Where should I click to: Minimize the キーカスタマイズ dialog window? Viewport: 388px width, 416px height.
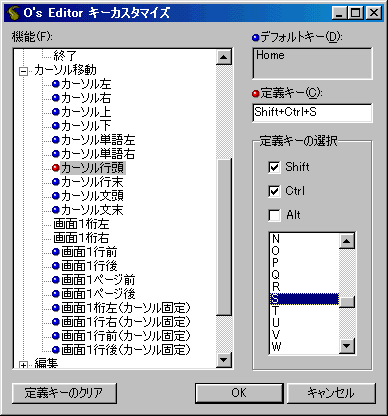[340, 13]
